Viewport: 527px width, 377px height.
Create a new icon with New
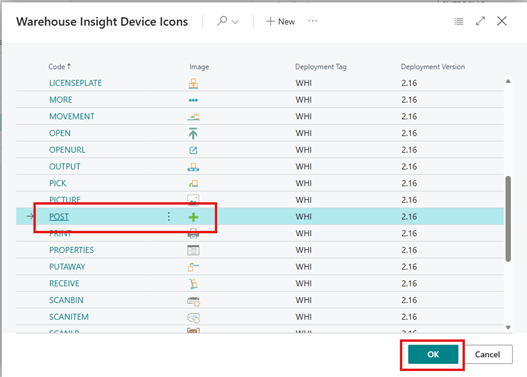pos(280,22)
